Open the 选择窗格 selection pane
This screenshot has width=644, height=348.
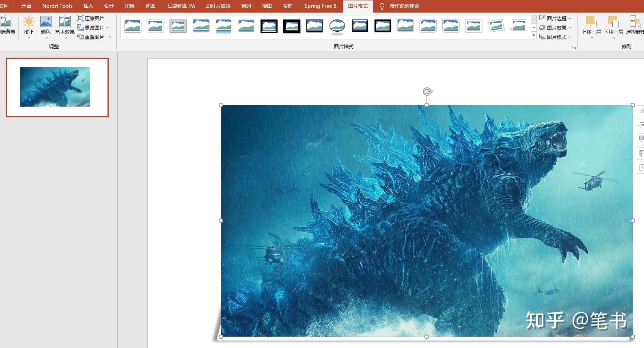(635, 25)
